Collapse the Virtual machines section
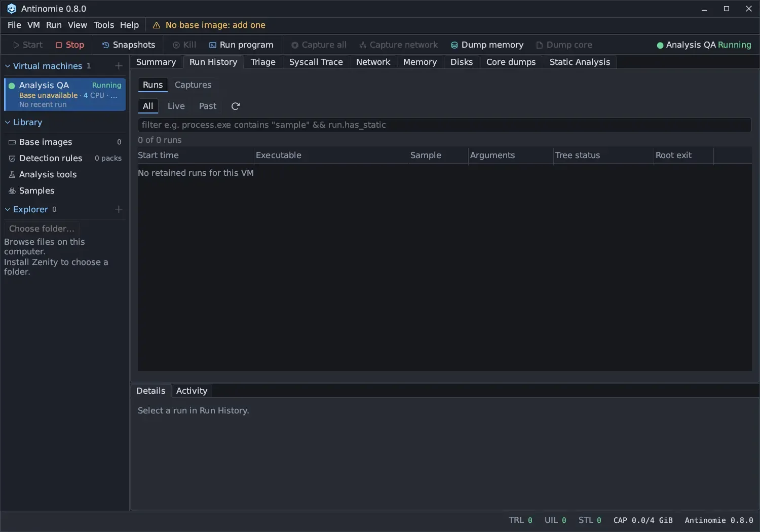Image resolution: width=760 pixels, height=532 pixels. 8,66
